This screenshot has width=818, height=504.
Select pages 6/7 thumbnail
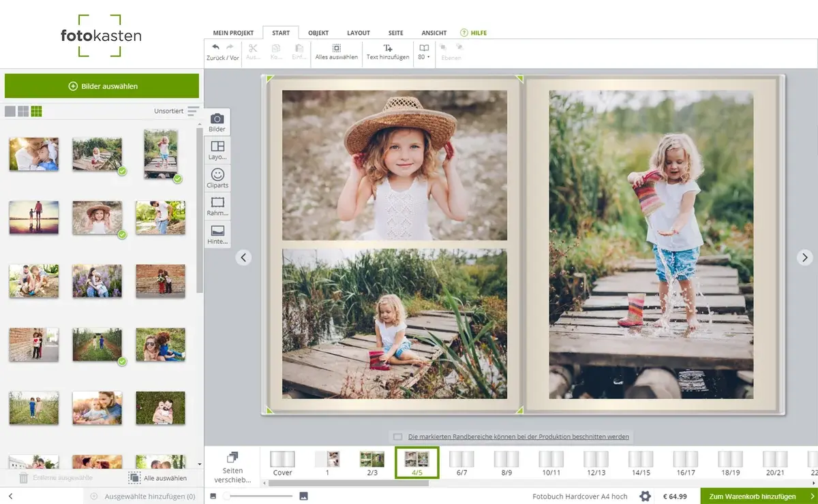click(461, 463)
